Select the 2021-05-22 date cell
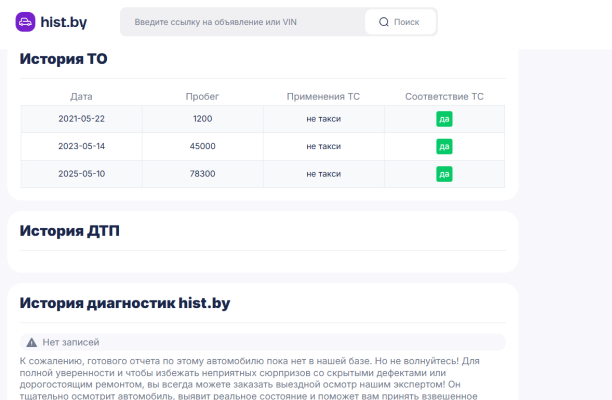Screen dimensions: 612x400 point(81,119)
